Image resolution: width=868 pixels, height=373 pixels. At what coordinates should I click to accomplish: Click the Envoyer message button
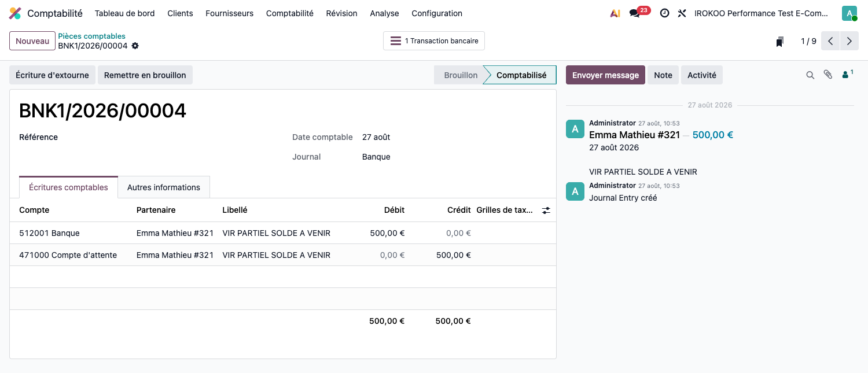point(605,75)
